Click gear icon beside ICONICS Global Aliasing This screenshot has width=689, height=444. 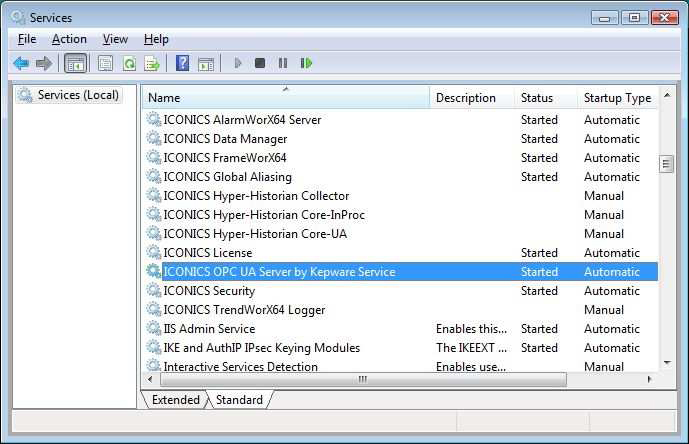(x=154, y=176)
